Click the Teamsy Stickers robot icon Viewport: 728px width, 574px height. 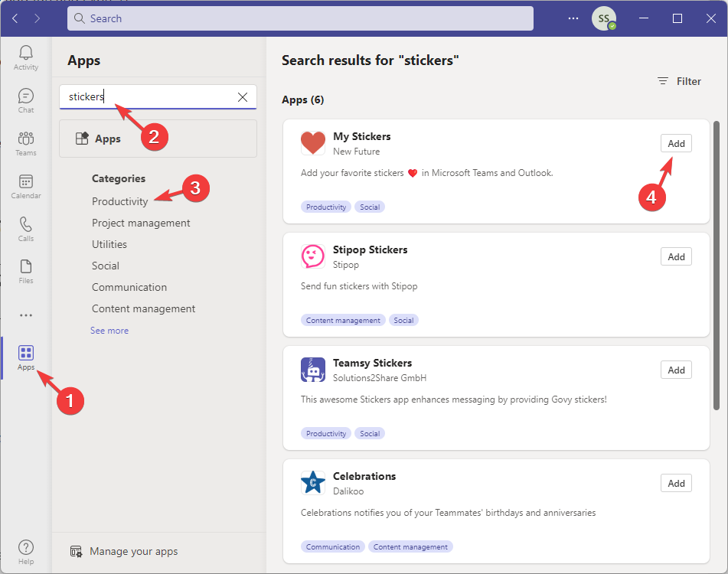pyautogui.click(x=313, y=370)
